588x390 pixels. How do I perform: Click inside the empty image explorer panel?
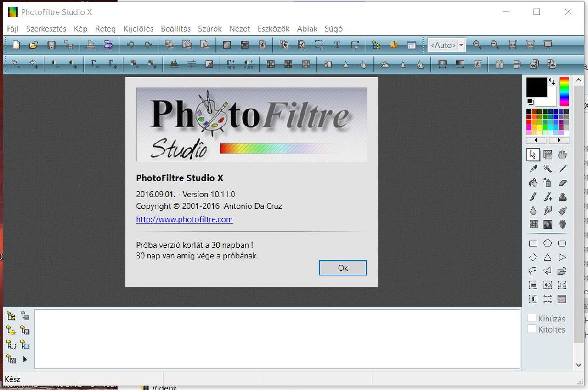(x=277, y=339)
